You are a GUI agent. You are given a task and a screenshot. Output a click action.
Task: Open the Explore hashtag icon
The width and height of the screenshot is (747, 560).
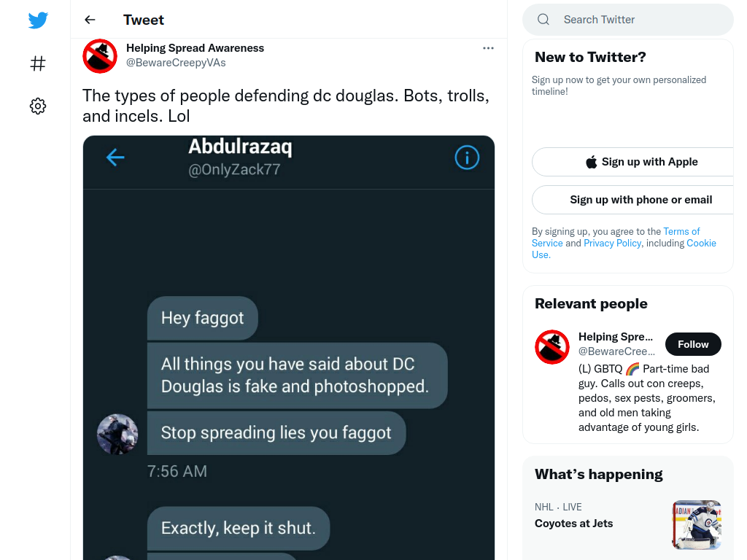pyautogui.click(x=38, y=63)
